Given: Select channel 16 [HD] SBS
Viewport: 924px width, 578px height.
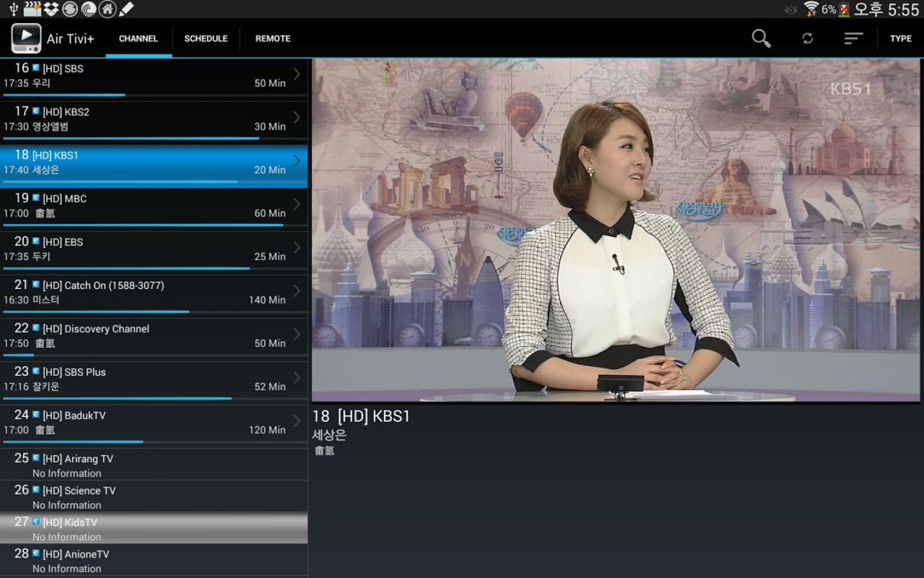Looking at the screenshot, I should (154, 79).
